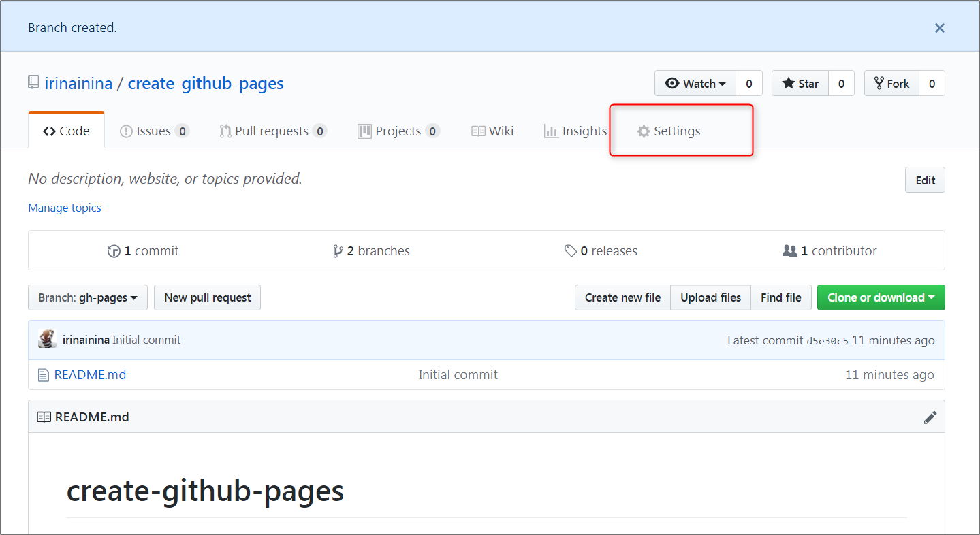Click the star icon on Star button
Viewport: 980px width, 535px height.
789,83
